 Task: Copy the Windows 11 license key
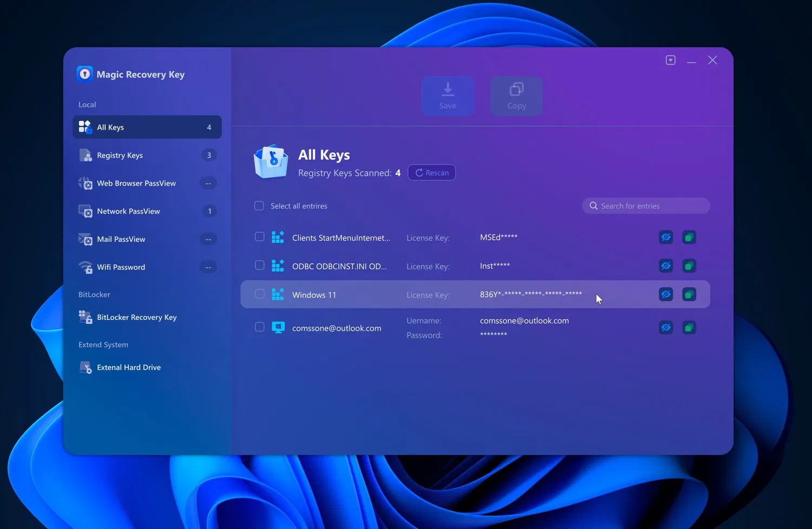(x=689, y=295)
